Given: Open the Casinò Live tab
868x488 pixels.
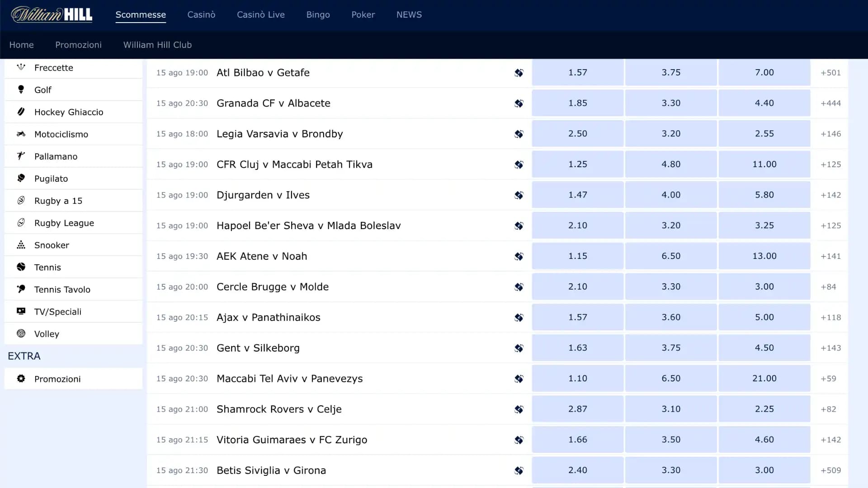Looking at the screenshot, I should pos(260,14).
